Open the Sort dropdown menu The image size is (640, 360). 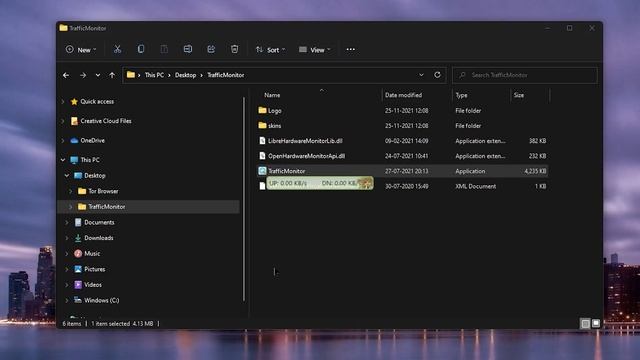tap(270, 49)
